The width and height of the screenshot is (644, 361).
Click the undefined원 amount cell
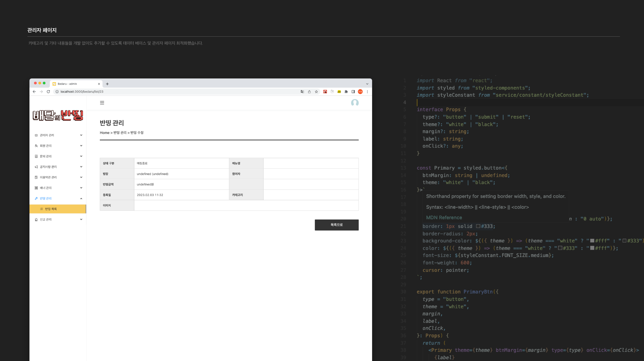tap(182, 184)
